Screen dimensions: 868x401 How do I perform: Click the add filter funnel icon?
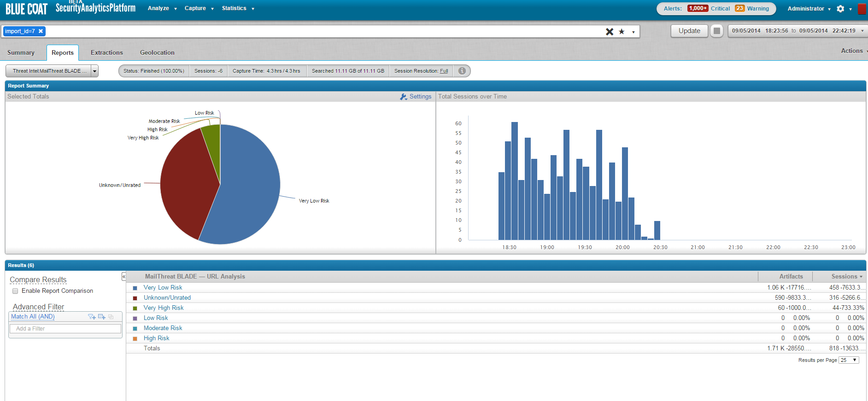click(x=92, y=317)
